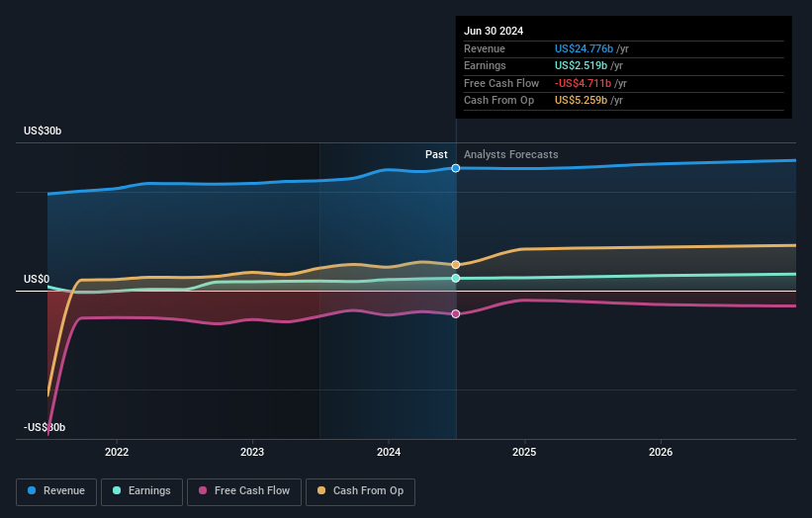The image size is (812, 518).
Task: Click the US$2.519b earnings value
Action: [x=581, y=65]
